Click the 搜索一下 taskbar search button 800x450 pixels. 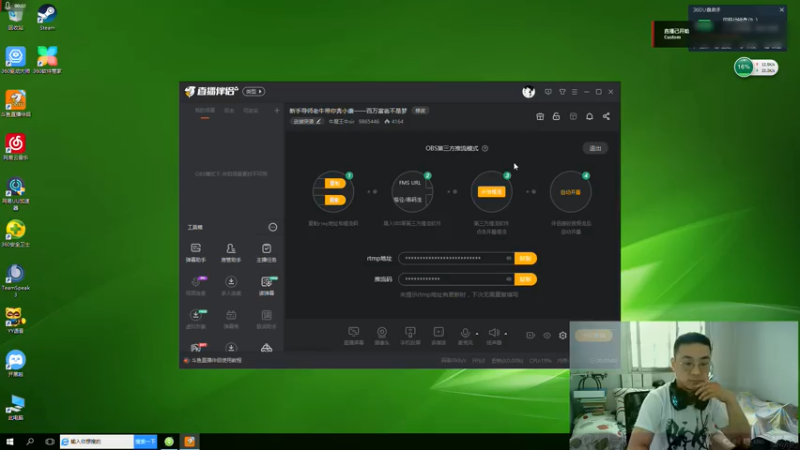(x=145, y=441)
